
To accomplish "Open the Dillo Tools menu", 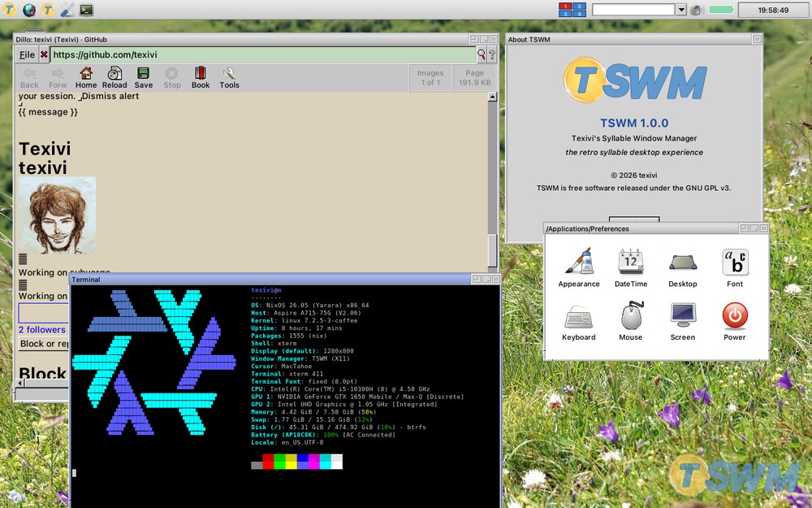I will point(229,78).
